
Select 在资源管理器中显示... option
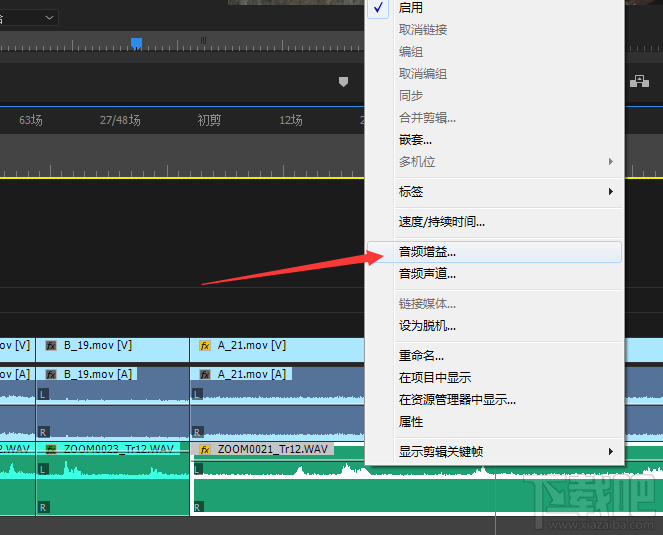(x=495, y=400)
